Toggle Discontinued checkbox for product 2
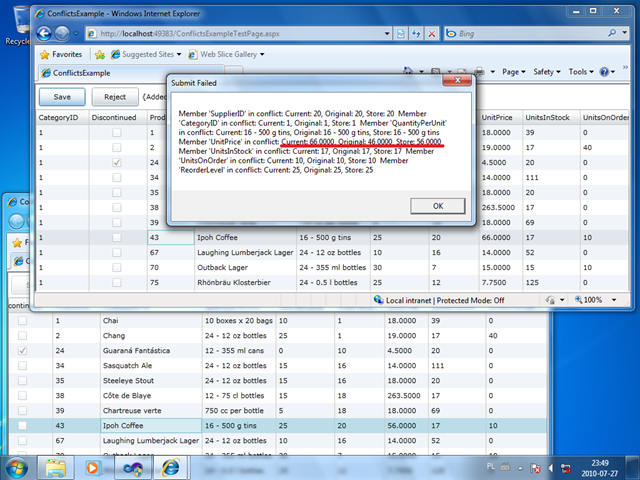Viewport: 640px width, 480px height. click(117, 147)
